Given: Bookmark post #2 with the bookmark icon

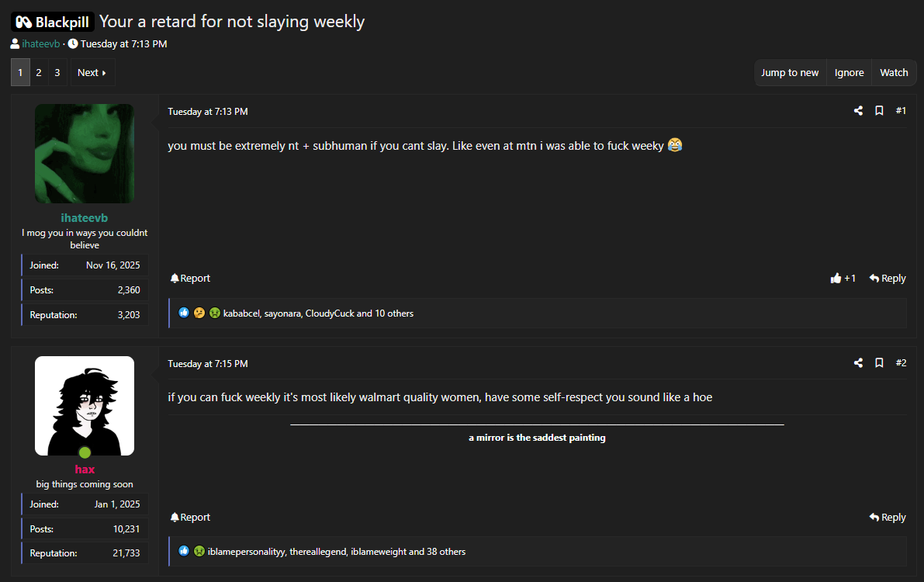Looking at the screenshot, I should coord(879,363).
